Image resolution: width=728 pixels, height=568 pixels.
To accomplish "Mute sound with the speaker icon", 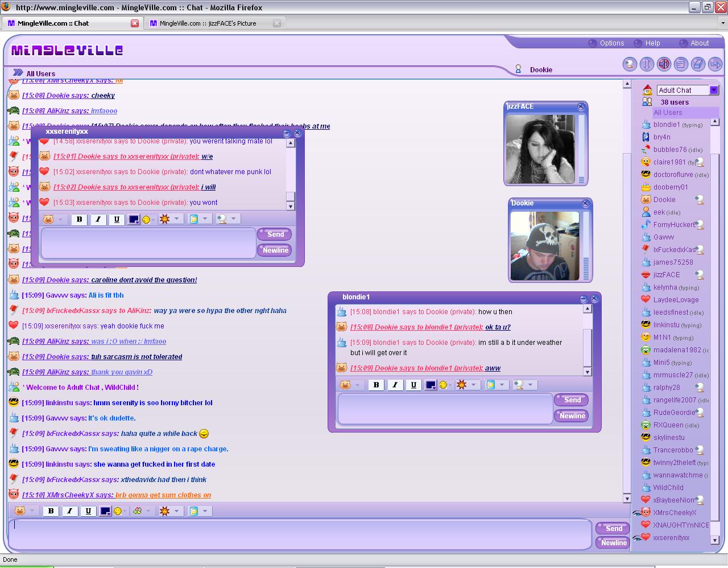I will [x=664, y=64].
